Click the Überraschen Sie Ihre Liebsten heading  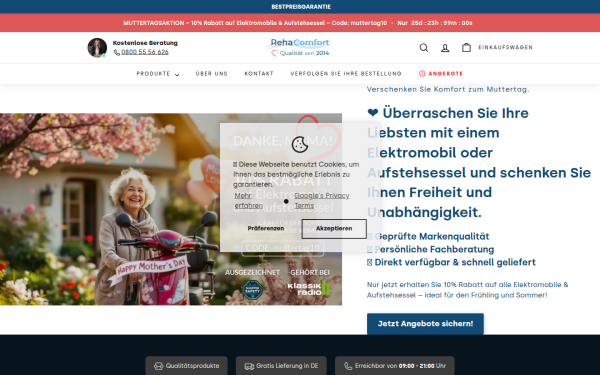pyautogui.click(x=479, y=163)
